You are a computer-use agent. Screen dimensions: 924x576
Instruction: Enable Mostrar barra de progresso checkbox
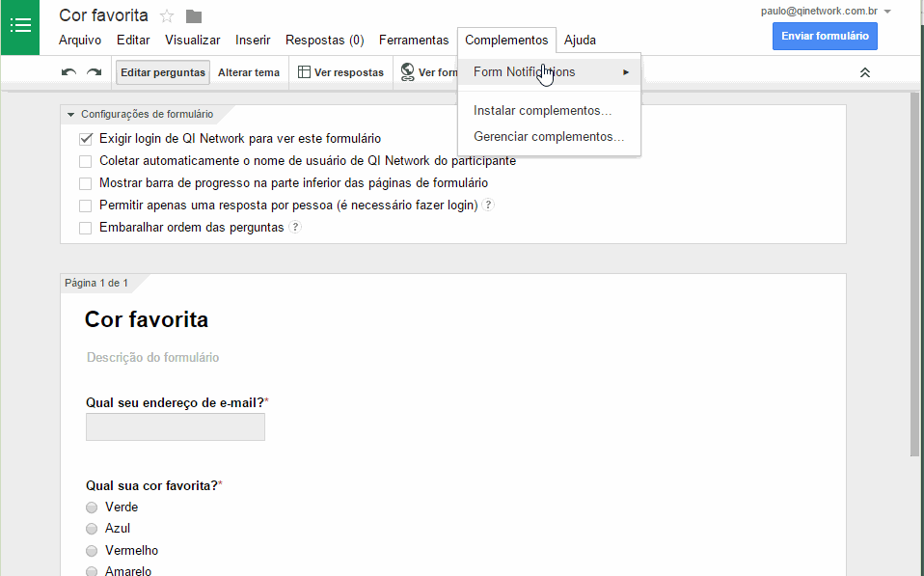pyautogui.click(x=86, y=183)
